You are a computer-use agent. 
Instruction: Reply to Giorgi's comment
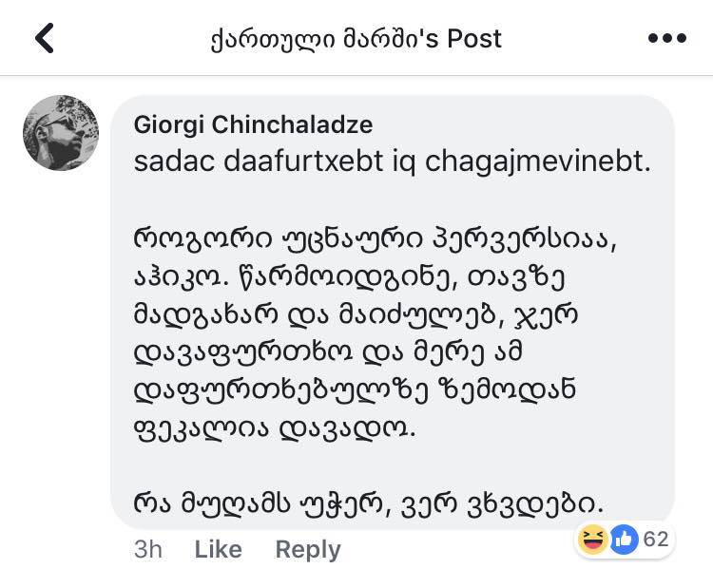pos(308,550)
